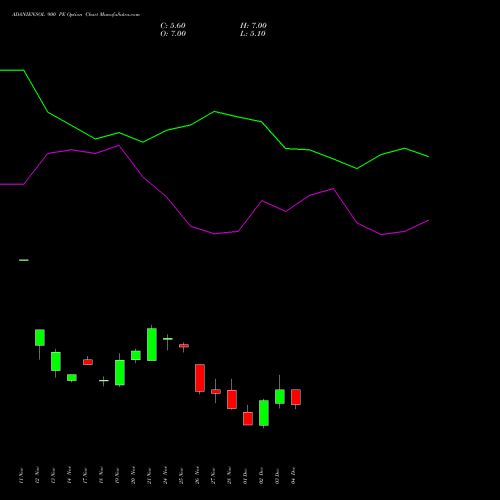500x500 pixels.
Task: Click the 02 Dec date label
Action: [262, 476]
